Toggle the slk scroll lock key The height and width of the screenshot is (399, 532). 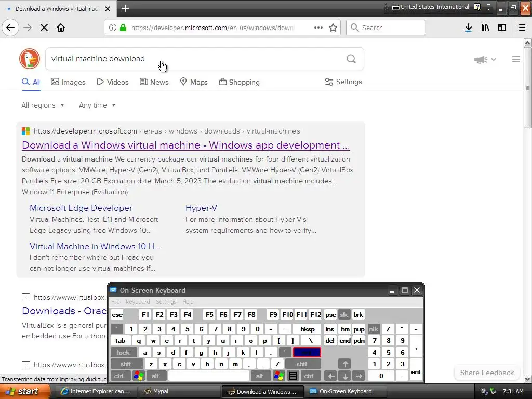click(x=344, y=314)
